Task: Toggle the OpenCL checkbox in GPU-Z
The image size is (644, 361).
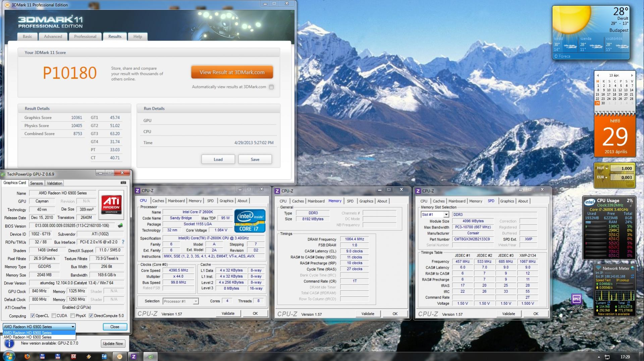Action: pyautogui.click(x=33, y=316)
